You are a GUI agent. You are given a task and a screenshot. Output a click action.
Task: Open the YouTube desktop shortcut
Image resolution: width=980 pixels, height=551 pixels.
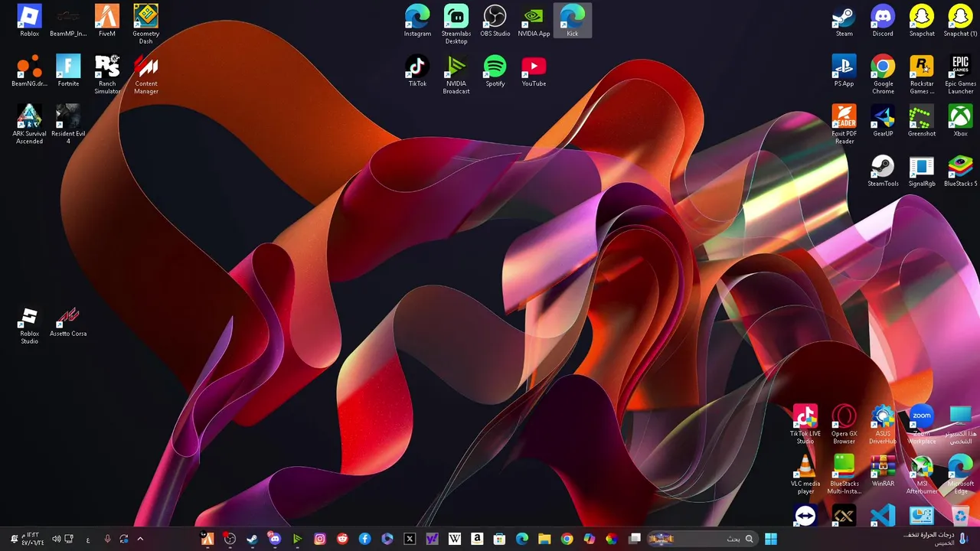coord(534,70)
